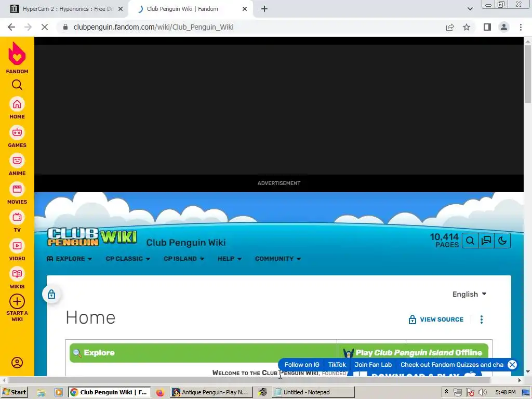Open Chrome profile avatar

coord(504,27)
